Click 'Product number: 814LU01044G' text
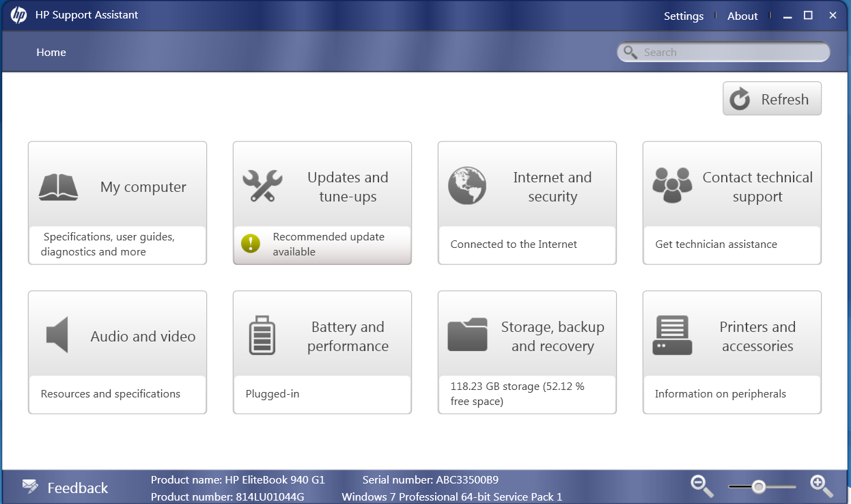 click(227, 496)
